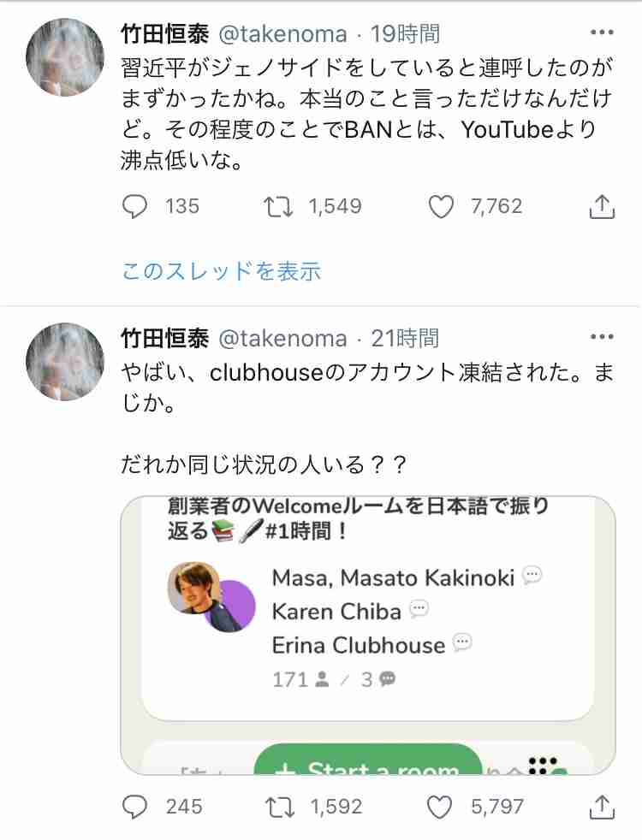This screenshot has height=840, width=642.
Task: Open more options for the first tweet
Action: tap(602, 34)
